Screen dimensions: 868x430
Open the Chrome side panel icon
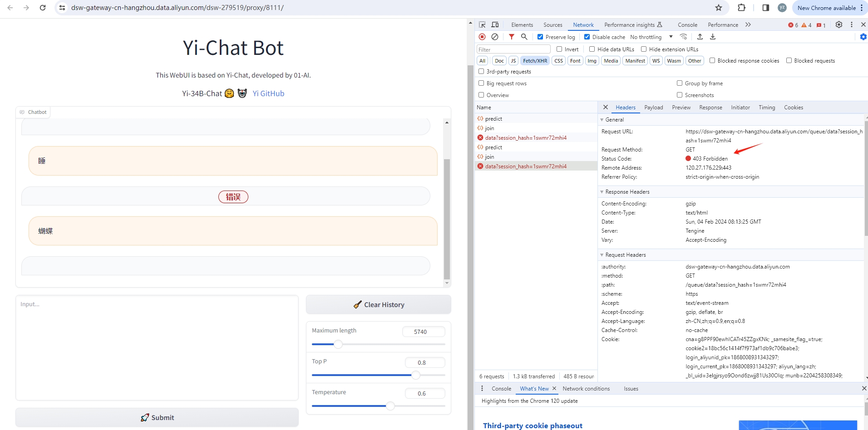coord(766,8)
